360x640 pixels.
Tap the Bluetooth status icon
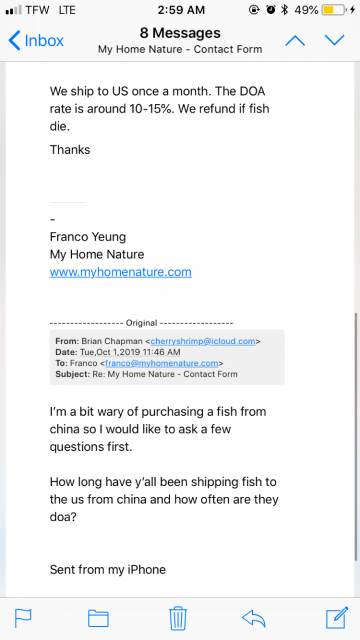coord(284,10)
